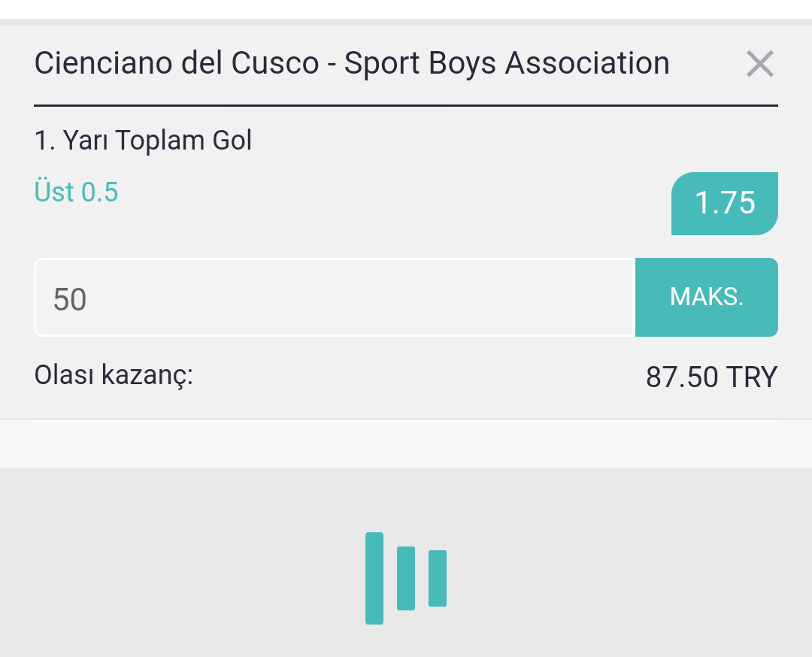The height and width of the screenshot is (657, 812).
Task: Click the 50 value inside stake field
Action: pyautogui.click(x=70, y=299)
